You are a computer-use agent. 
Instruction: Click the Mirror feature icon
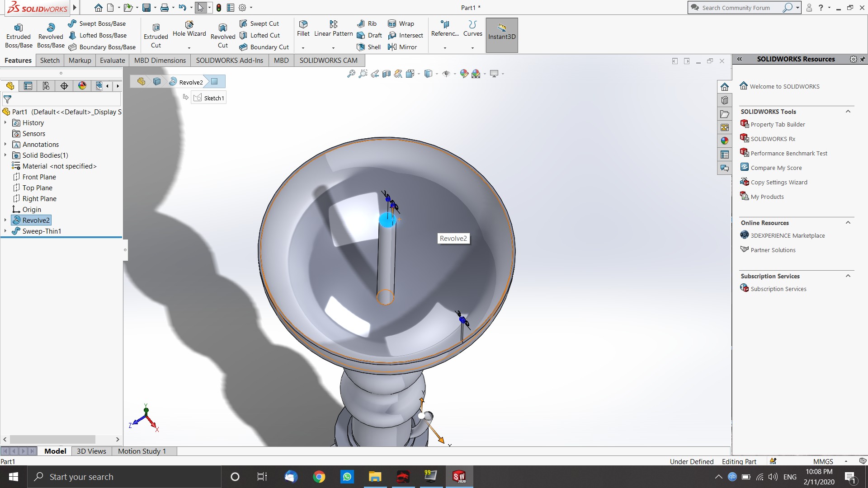(402, 47)
